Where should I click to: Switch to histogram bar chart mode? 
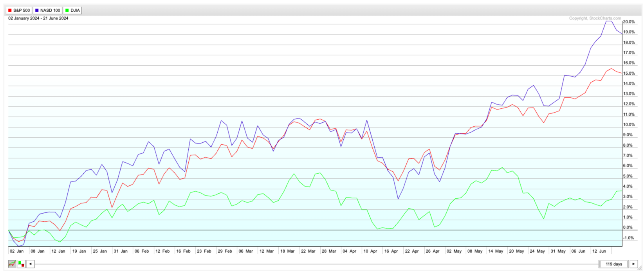pos(21,264)
